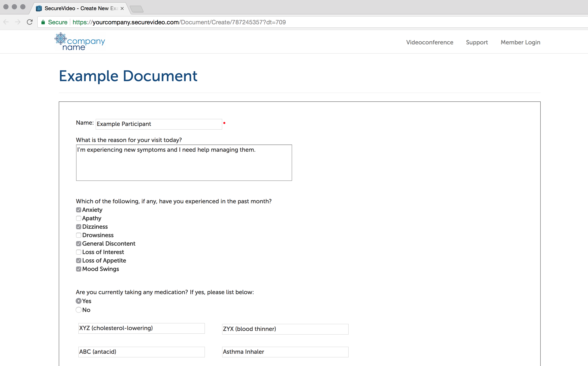Click the browser forward arrow
The height and width of the screenshot is (366, 588).
point(18,22)
